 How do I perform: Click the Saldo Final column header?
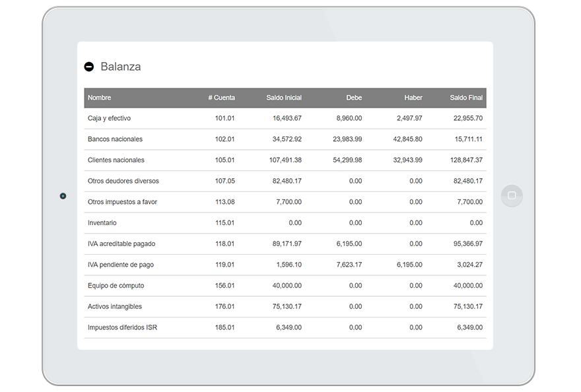tap(466, 98)
